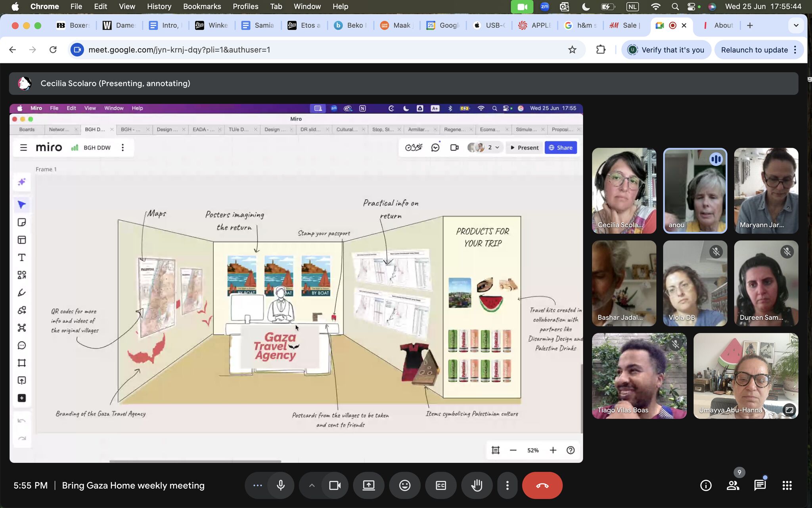Viewport: 812px width, 508px height.
Task: Open the chat panel icon
Action: pyautogui.click(x=760, y=485)
